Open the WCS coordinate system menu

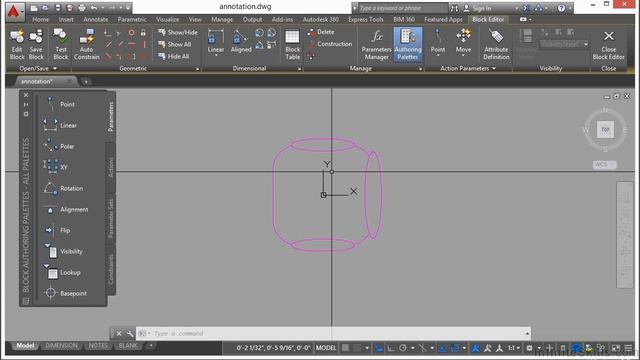[x=604, y=164]
